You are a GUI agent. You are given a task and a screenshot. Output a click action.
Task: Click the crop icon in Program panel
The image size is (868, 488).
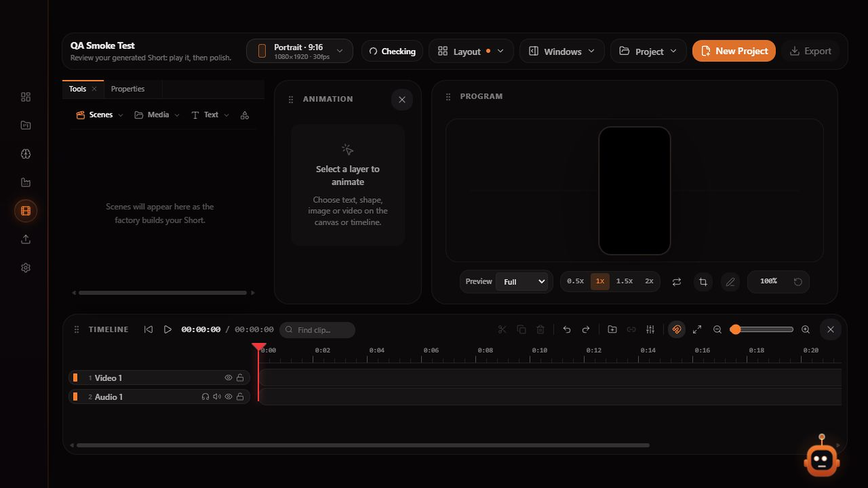click(703, 282)
